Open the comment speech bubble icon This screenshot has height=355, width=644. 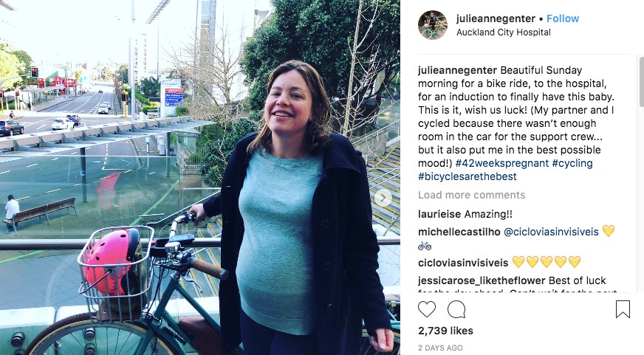tap(456, 309)
